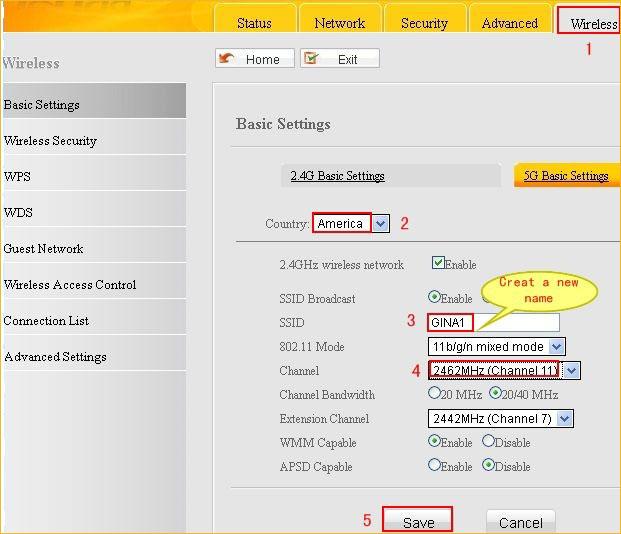Open the Security tab

point(424,23)
